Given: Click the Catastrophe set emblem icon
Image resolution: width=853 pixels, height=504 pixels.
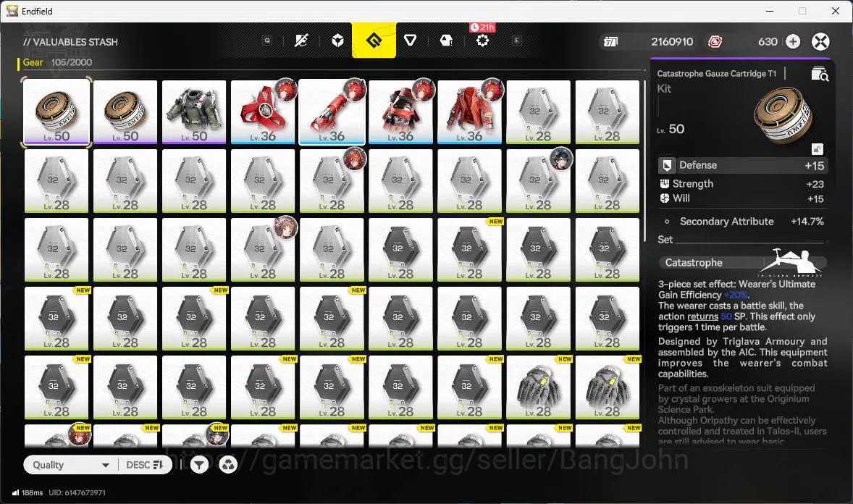Looking at the screenshot, I should tap(792, 262).
